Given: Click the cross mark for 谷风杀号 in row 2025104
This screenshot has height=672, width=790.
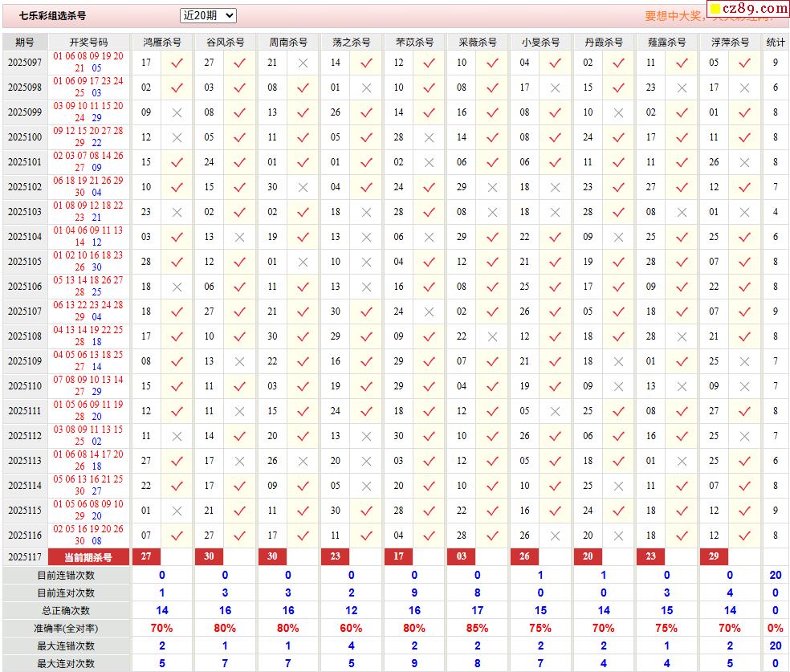Looking at the screenshot, I should coord(239,237).
